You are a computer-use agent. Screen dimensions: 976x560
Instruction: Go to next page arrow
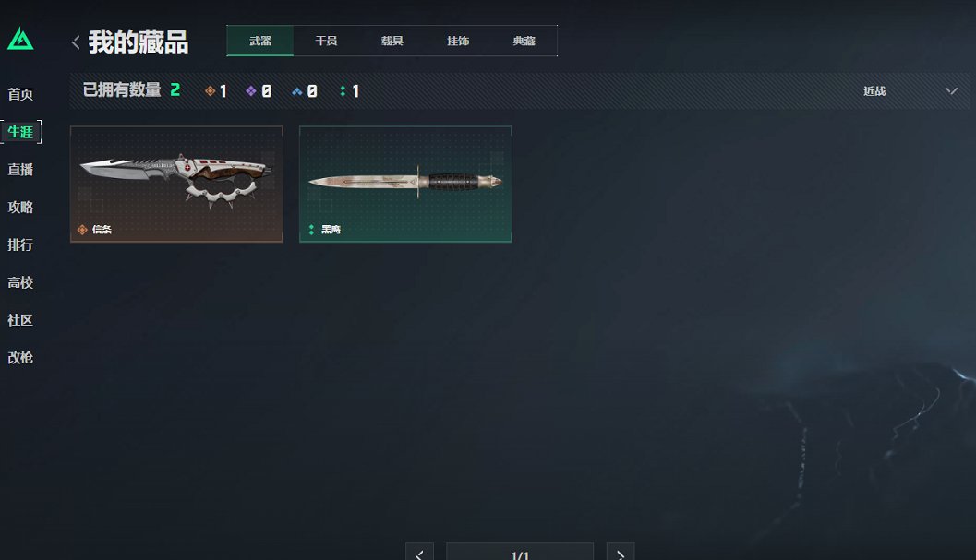tap(621, 553)
